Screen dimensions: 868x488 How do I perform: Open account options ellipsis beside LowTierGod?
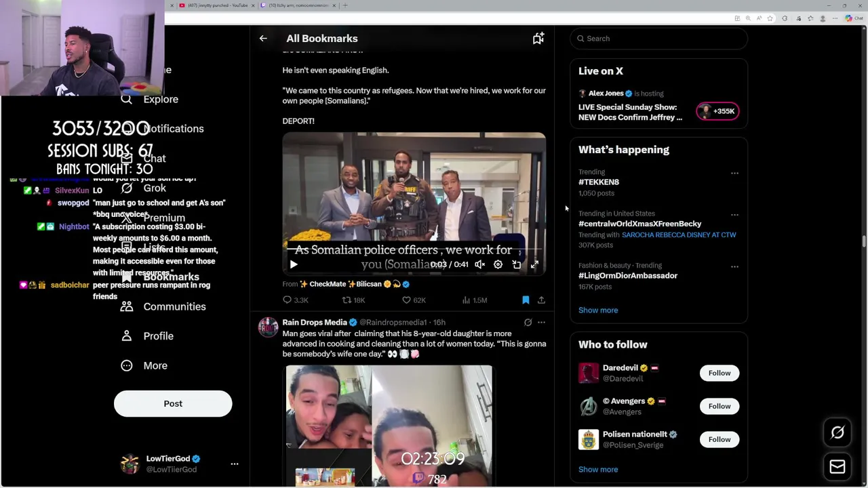[235, 464]
